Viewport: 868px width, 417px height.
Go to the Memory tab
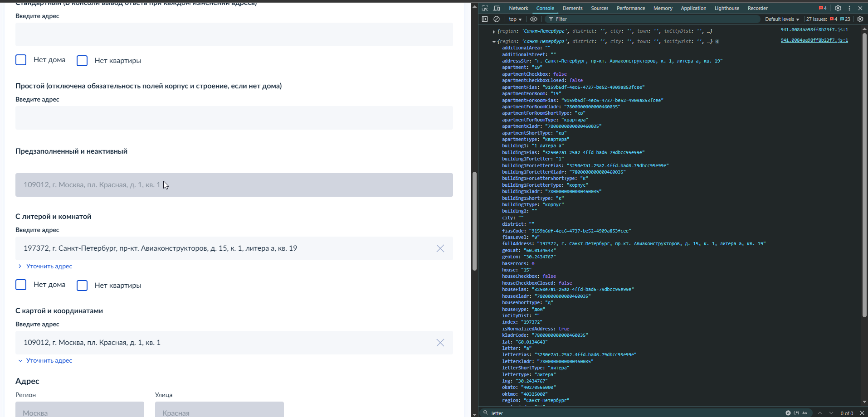[663, 8]
